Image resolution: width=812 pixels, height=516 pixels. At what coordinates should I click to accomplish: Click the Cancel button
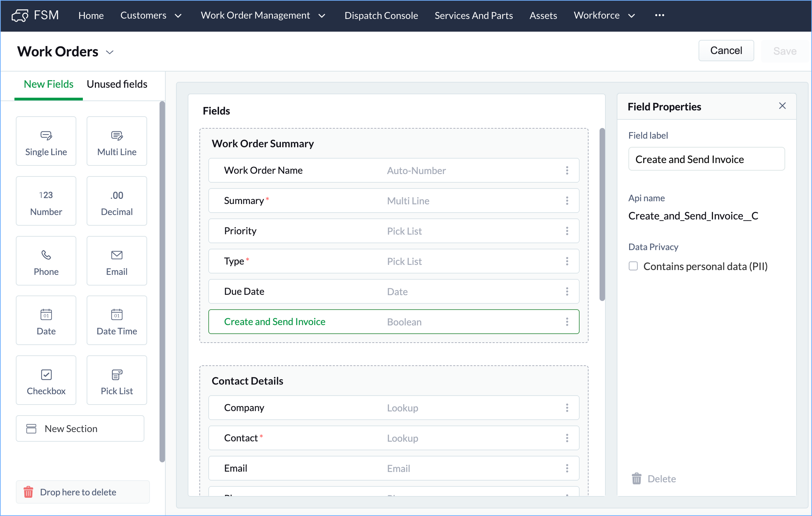coord(726,51)
